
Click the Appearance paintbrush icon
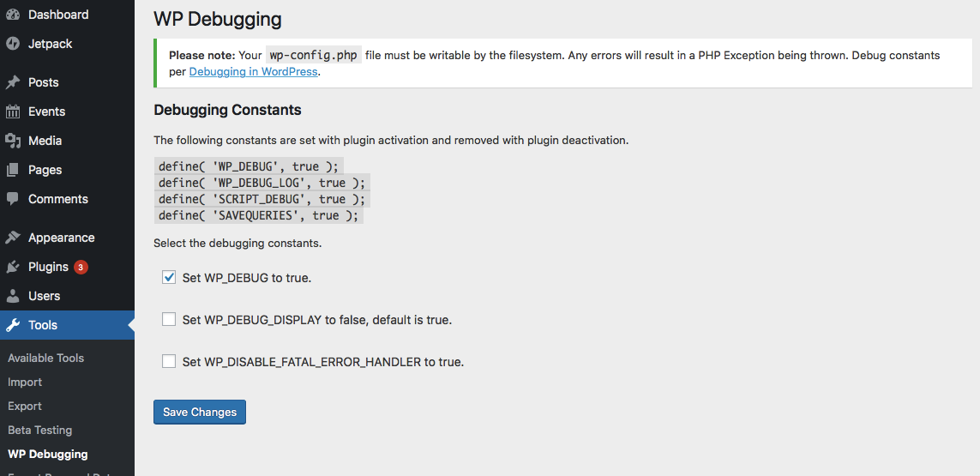coord(13,238)
